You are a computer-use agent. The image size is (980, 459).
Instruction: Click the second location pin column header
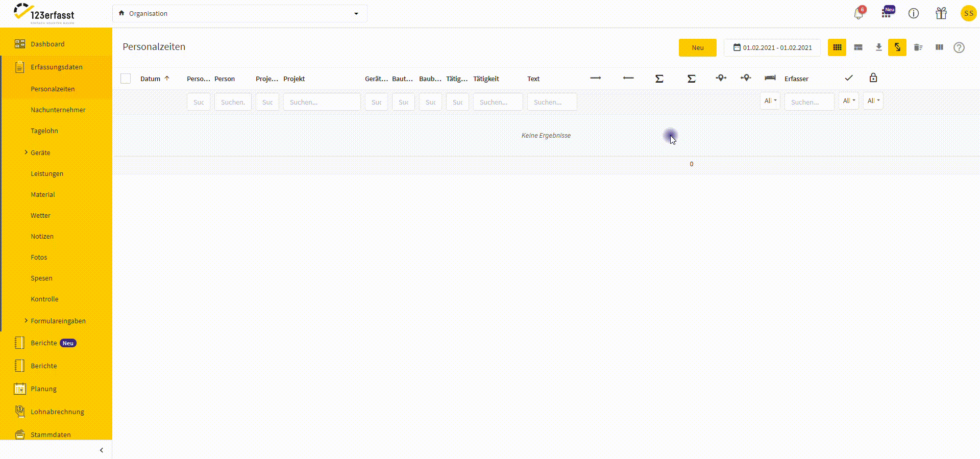[x=746, y=78]
